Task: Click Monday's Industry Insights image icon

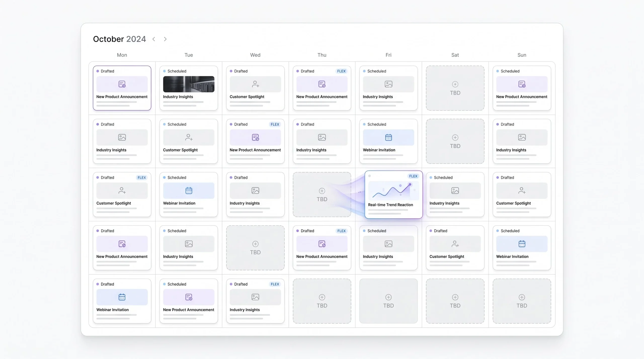Action: [122, 137]
